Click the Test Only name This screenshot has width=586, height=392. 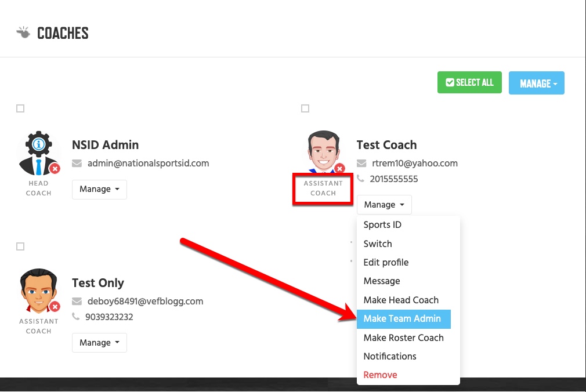98,283
